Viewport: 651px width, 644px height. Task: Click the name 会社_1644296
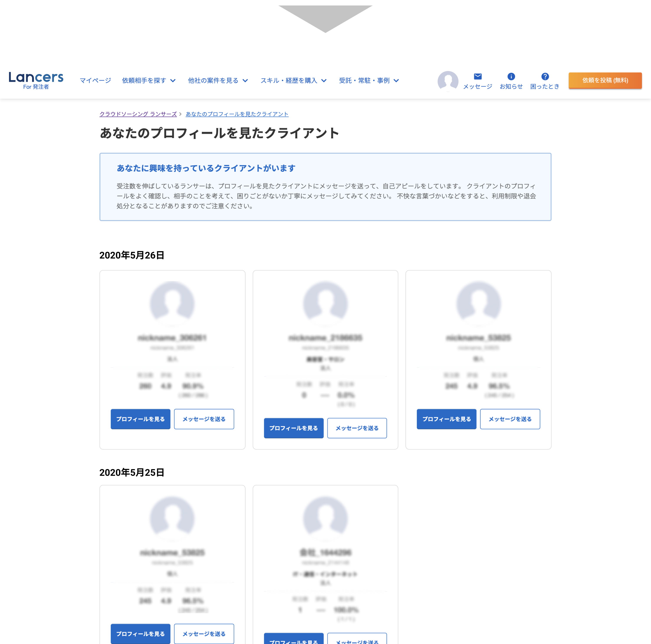coord(325,552)
